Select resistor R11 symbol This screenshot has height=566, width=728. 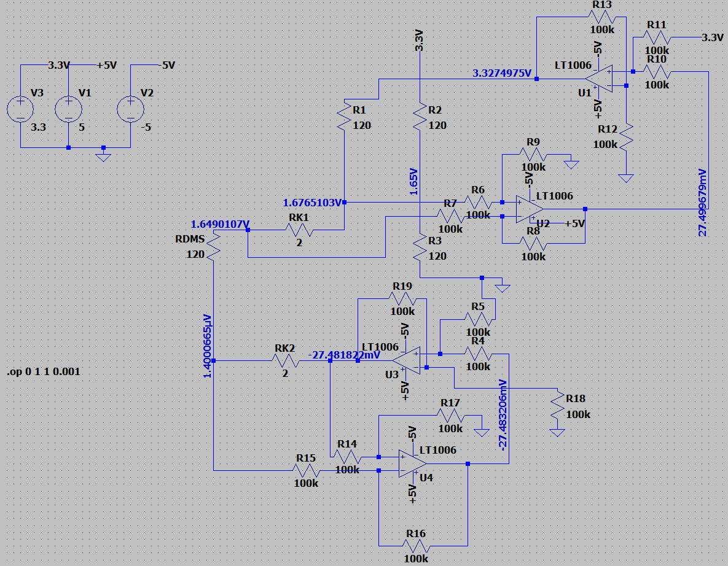[657, 37]
